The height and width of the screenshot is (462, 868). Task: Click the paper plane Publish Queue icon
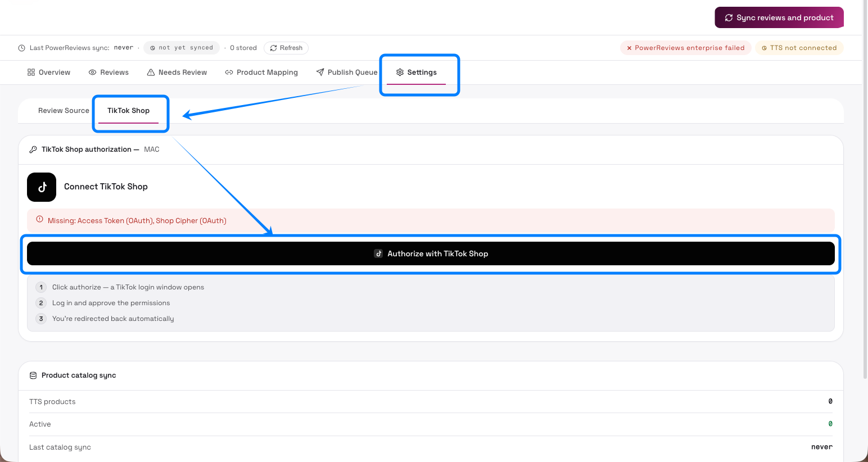point(320,73)
